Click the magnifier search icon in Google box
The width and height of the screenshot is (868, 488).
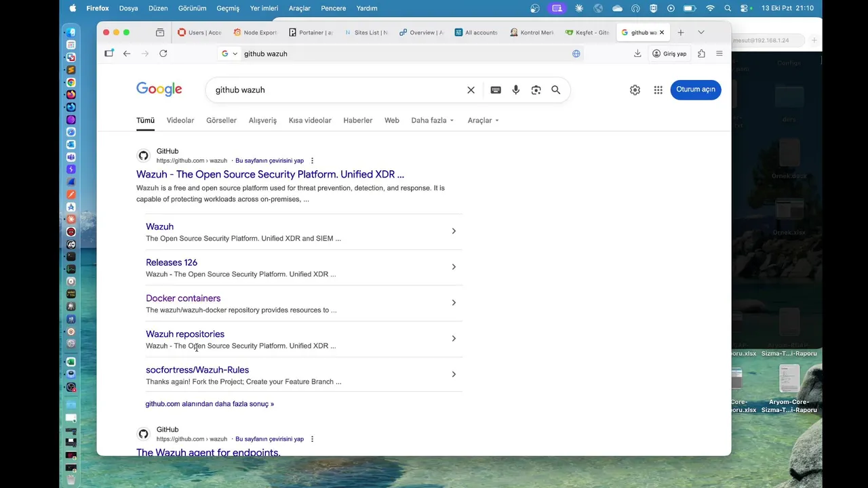pos(556,90)
